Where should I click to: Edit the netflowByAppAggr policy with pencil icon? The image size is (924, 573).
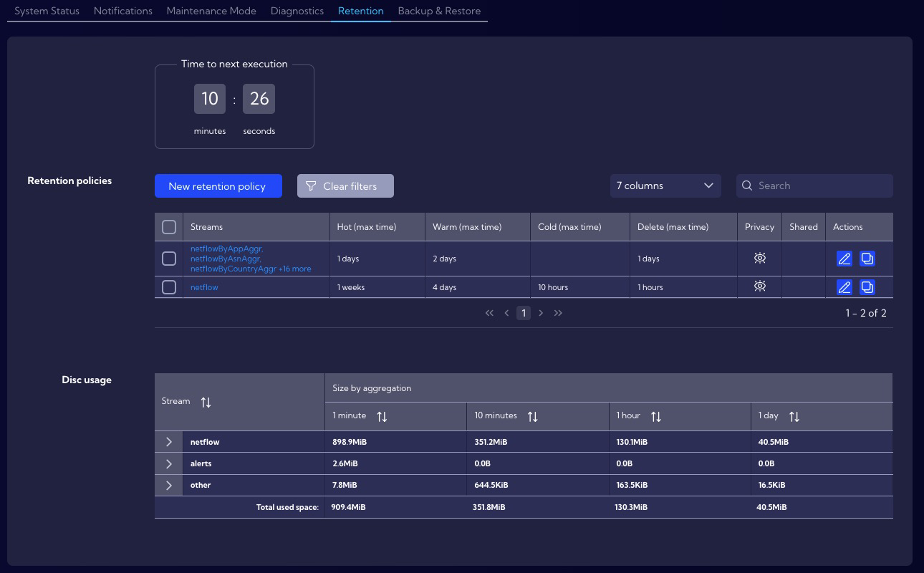click(844, 259)
